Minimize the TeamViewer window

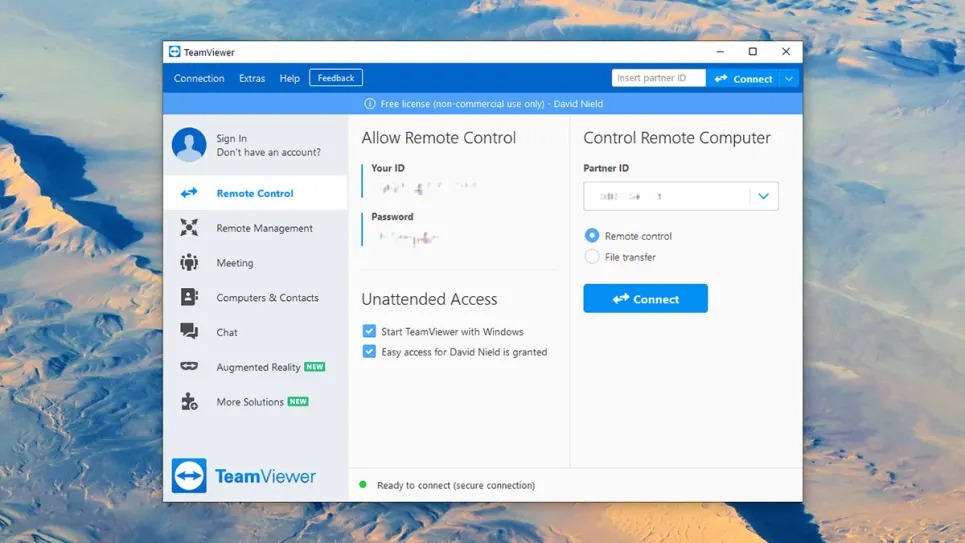tap(720, 52)
